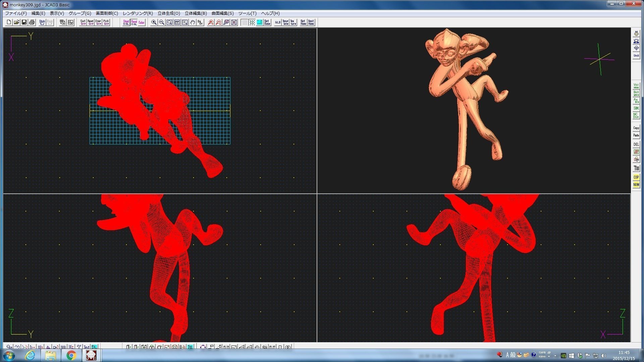Image resolution: width=644 pixels, height=362 pixels.
Task: Click the Copy button in sidebar
Action: pos(636,128)
